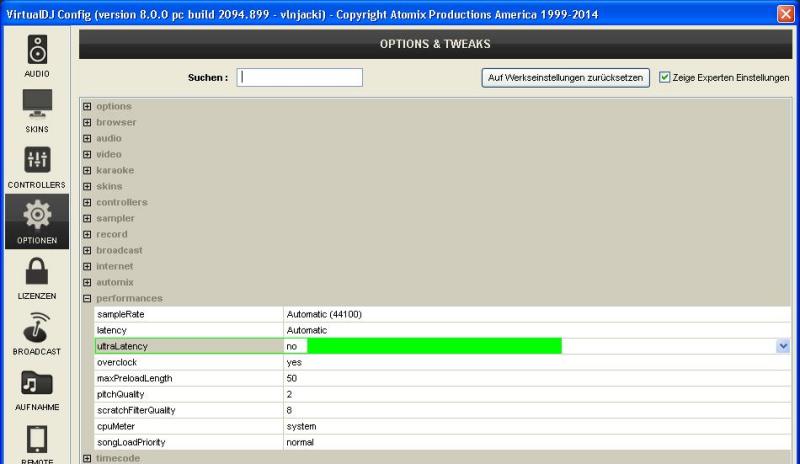Click the Automatic (44100) value

[x=324, y=314]
